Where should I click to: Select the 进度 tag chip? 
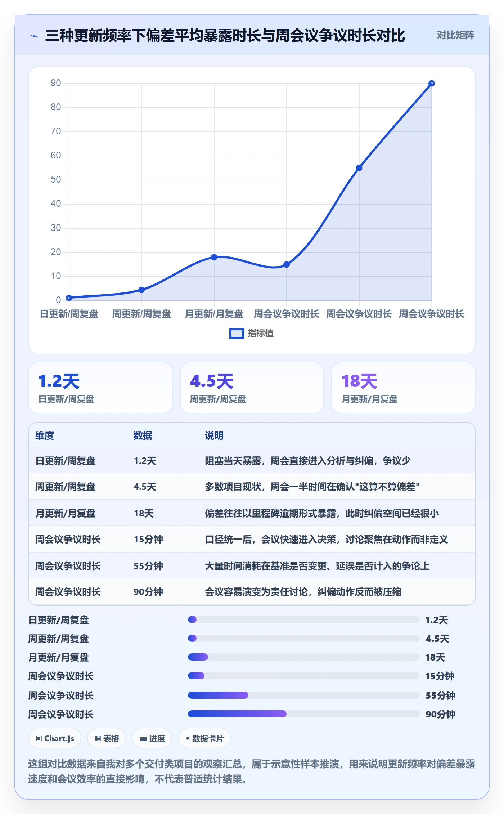click(x=152, y=738)
